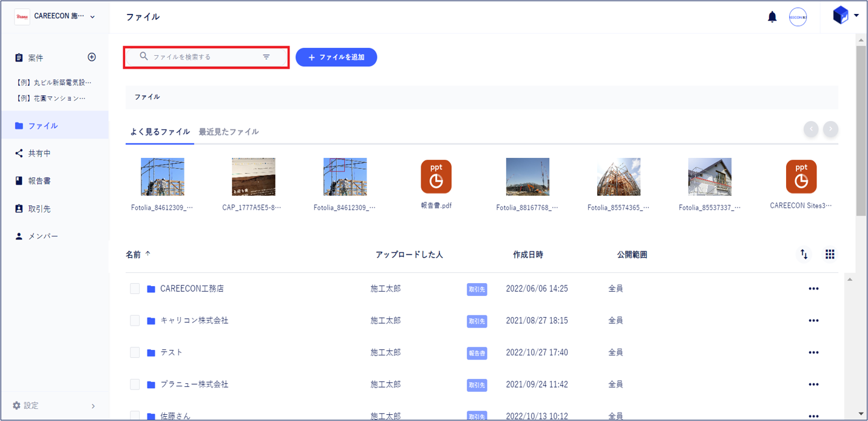Switch to the よく見るファイル tab
The image size is (868, 421).
click(x=160, y=132)
